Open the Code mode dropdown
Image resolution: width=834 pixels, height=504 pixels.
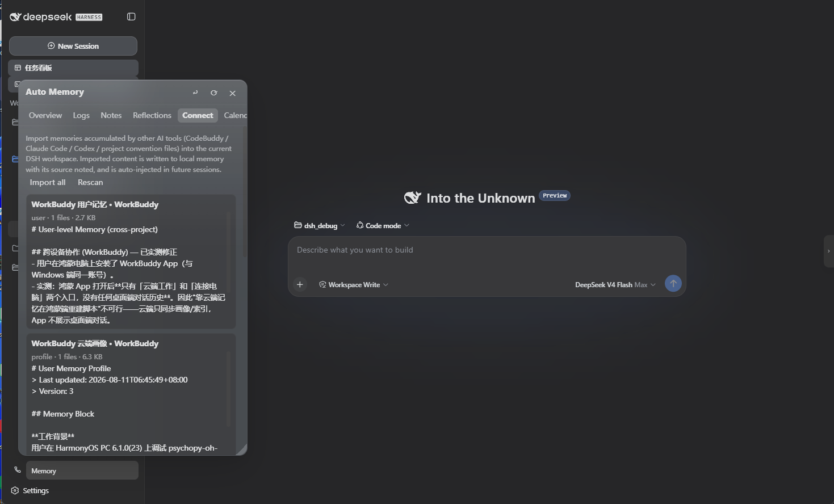point(383,225)
